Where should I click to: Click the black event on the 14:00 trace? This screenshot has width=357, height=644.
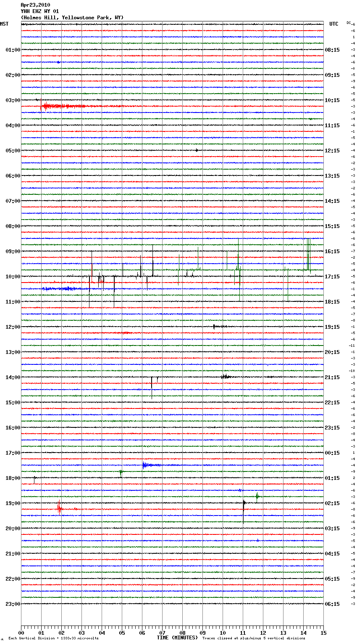point(226,377)
